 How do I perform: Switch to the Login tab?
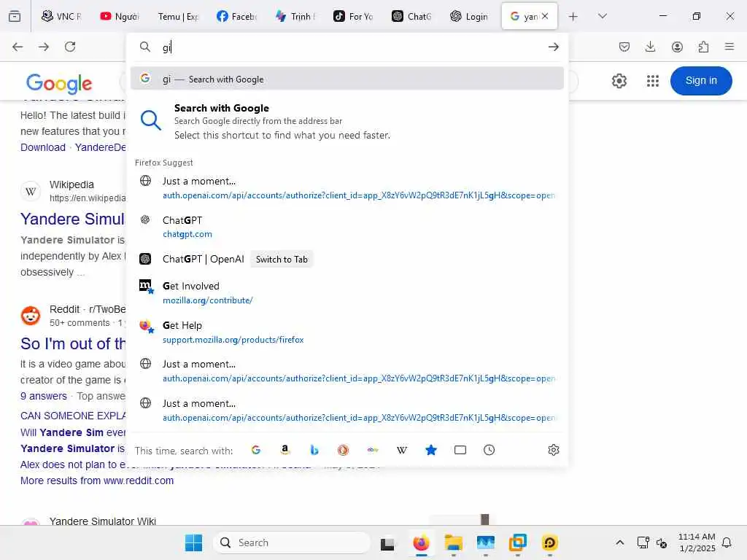[x=470, y=17]
